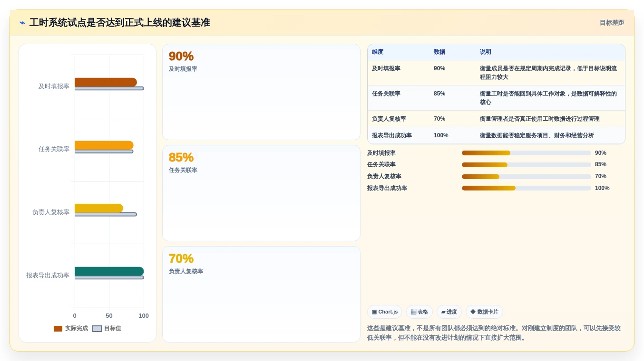Click the x-axis tick label 50
The image size is (644, 361).
(109, 316)
